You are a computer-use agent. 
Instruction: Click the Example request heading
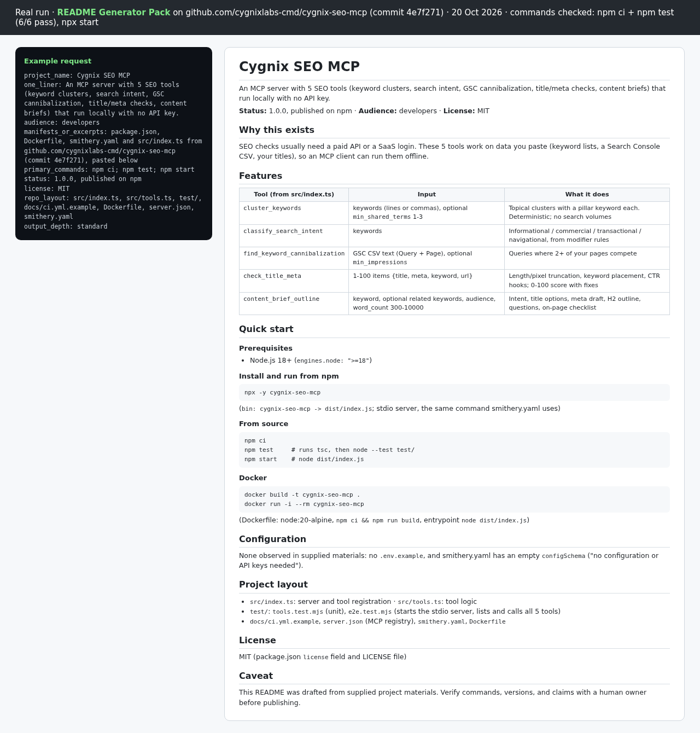point(57,61)
